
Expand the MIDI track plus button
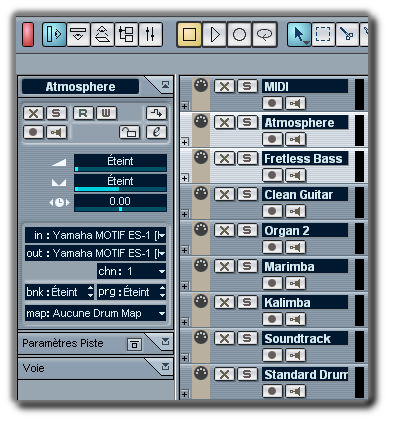click(184, 106)
